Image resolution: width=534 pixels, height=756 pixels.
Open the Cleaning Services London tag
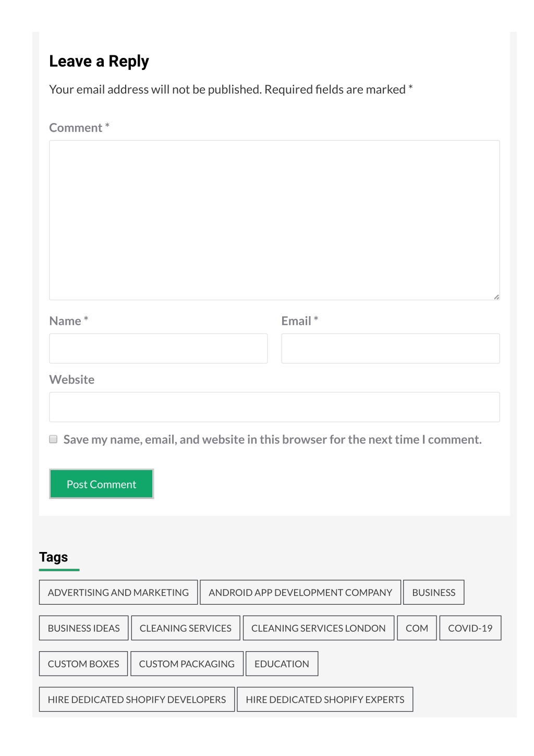(x=319, y=628)
